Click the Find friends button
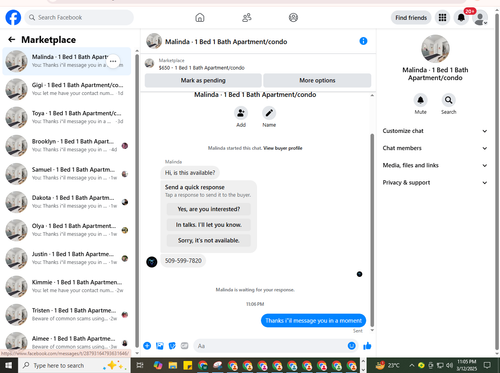500x373 pixels. pyautogui.click(x=411, y=18)
